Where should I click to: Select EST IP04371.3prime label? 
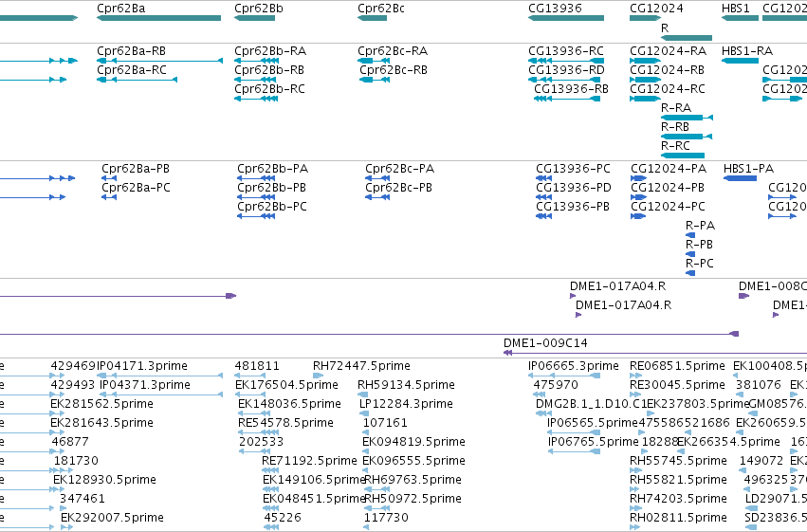pyautogui.click(x=145, y=385)
